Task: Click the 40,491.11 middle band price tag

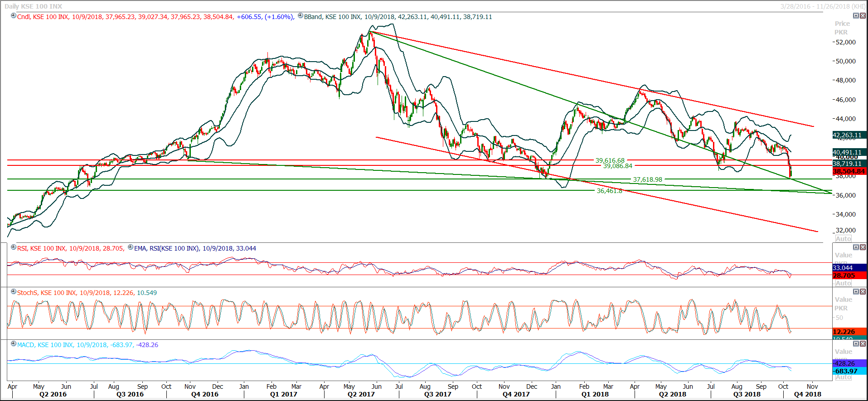Action: click(x=849, y=152)
